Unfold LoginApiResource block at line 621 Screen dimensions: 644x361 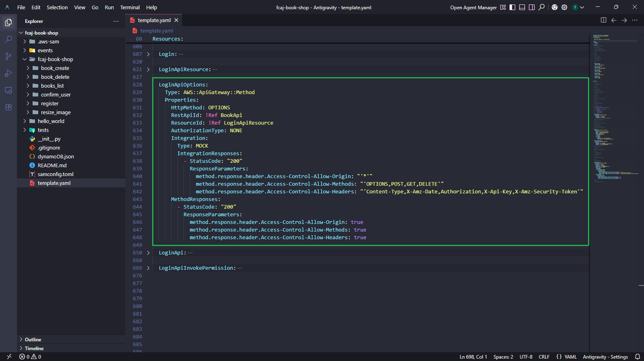pyautogui.click(x=148, y=70)
